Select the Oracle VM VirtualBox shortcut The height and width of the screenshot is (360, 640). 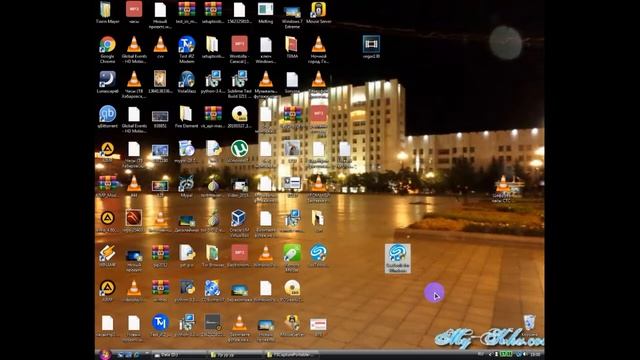click(239, 218)
